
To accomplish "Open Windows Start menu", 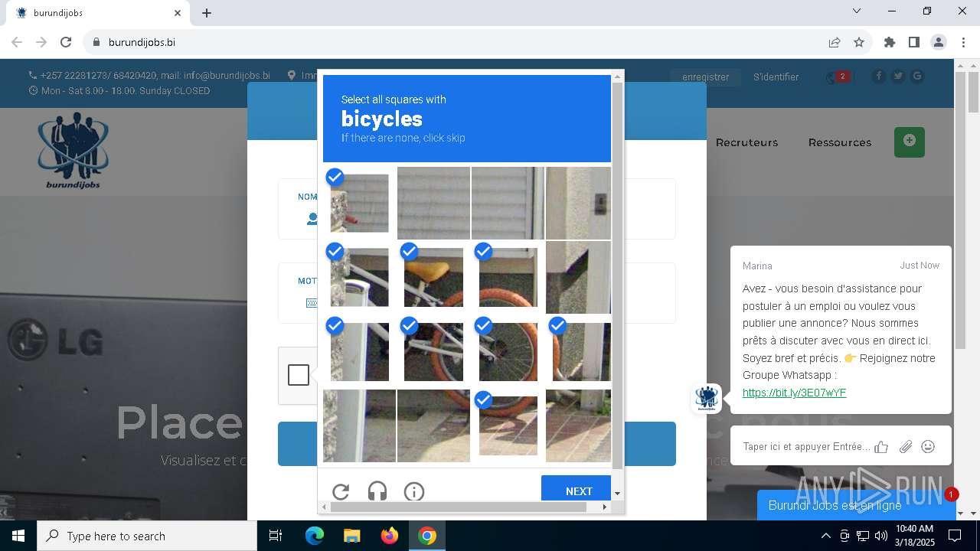I will point(18,536).
